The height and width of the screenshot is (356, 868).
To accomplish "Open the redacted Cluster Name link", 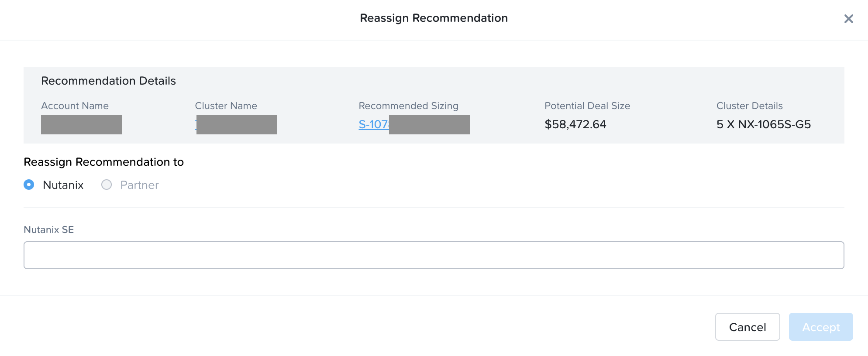I will click(236, 124).
